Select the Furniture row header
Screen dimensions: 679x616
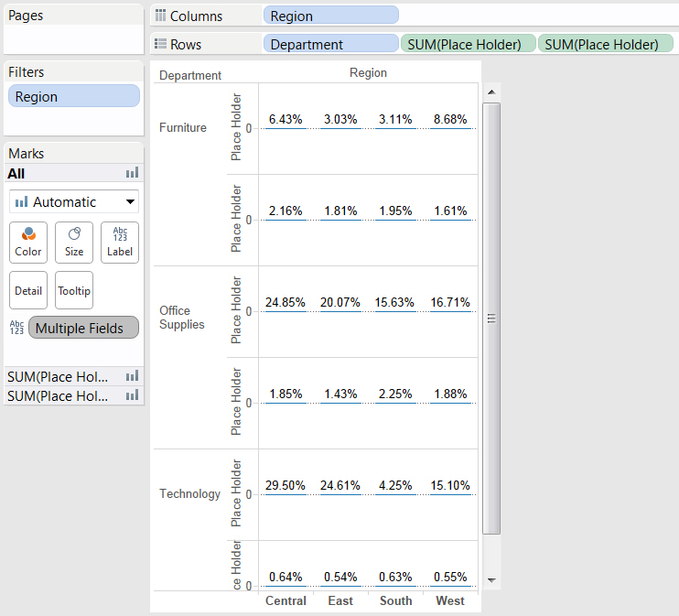(x=183, y=127)
